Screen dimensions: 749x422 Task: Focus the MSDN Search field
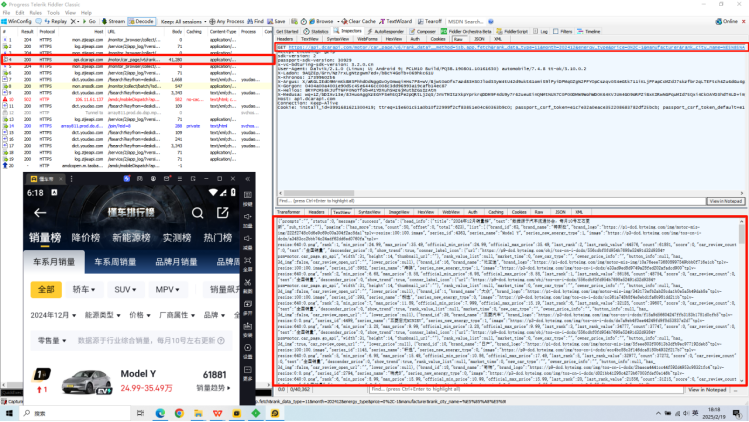pos(466,22)
